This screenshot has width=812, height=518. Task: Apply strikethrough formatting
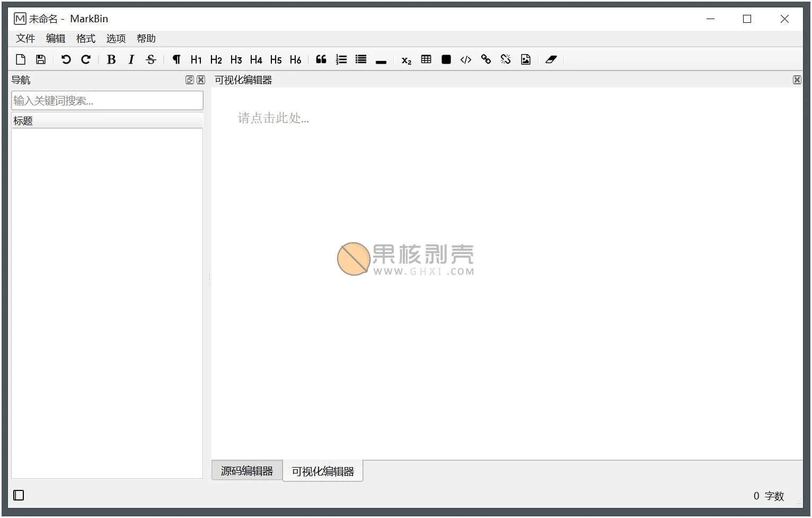click(x=151, y=59)
